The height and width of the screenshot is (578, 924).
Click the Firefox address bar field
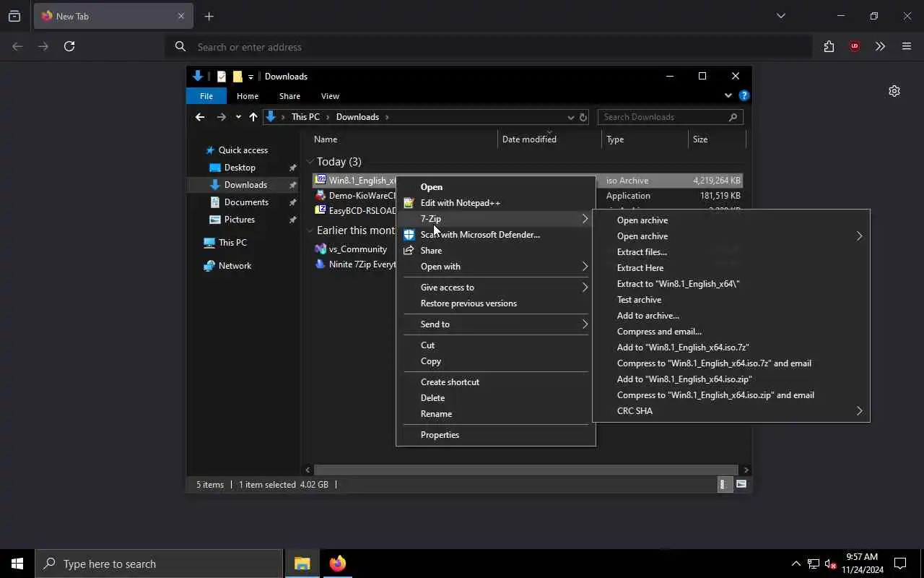[x=489, y=47]
